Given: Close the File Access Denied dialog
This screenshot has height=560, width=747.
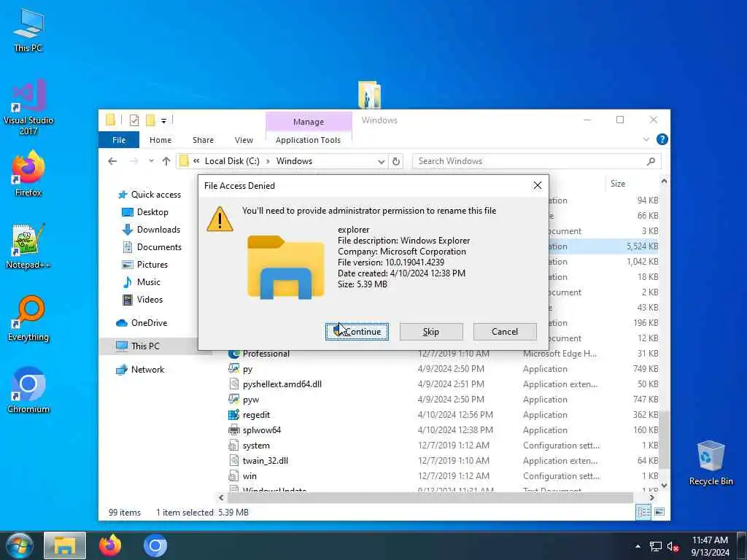Looking at the screenshot, I should [537, 185].
